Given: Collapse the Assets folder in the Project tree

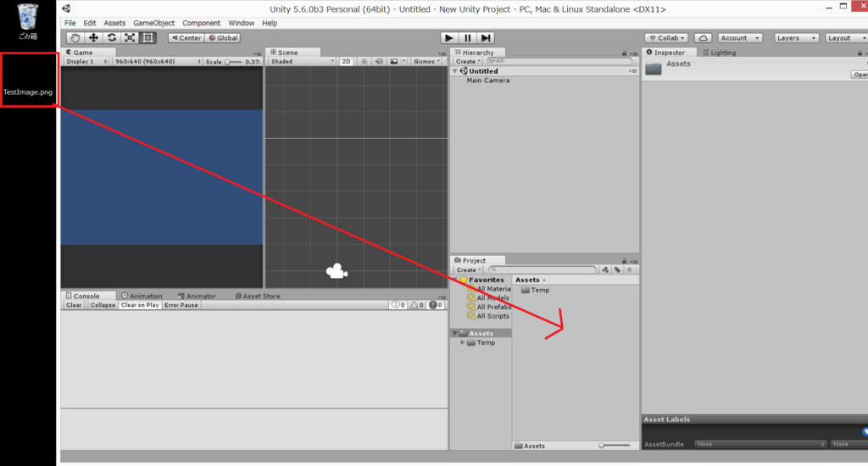Looking at the screenshot, I should [455, 333].
